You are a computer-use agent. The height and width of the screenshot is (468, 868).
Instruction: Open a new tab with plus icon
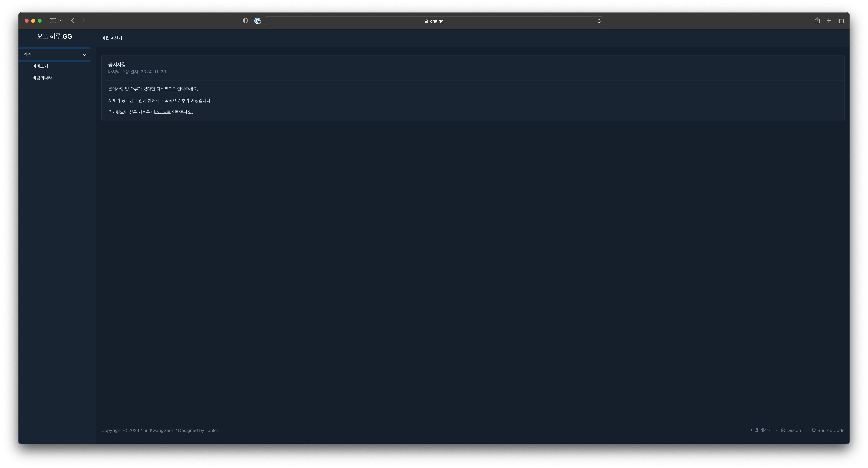(x=829, y=21)
